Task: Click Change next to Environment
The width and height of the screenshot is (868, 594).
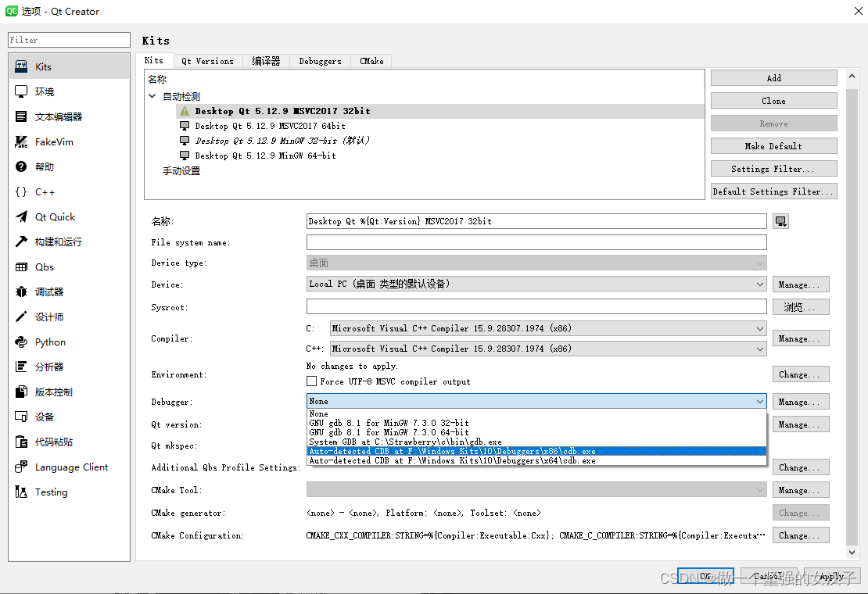Action: pyautogui.click(x=801, y=374)
